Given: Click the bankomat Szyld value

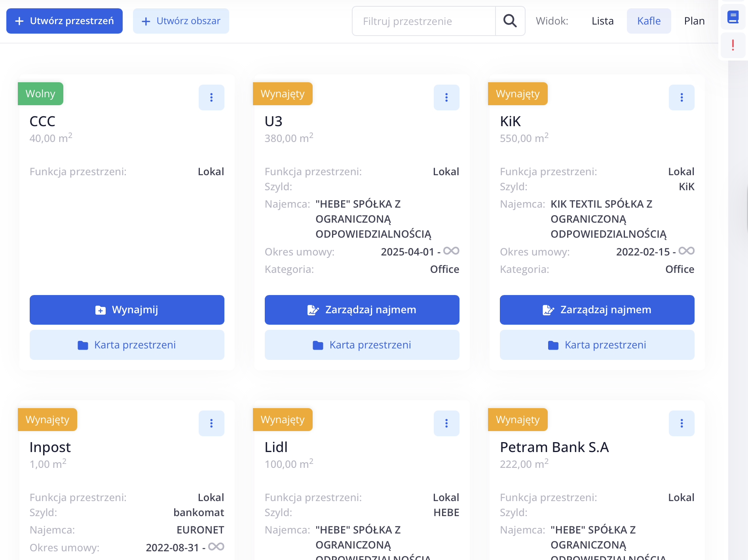Looking at the screenshot, I should click(199, 513).
